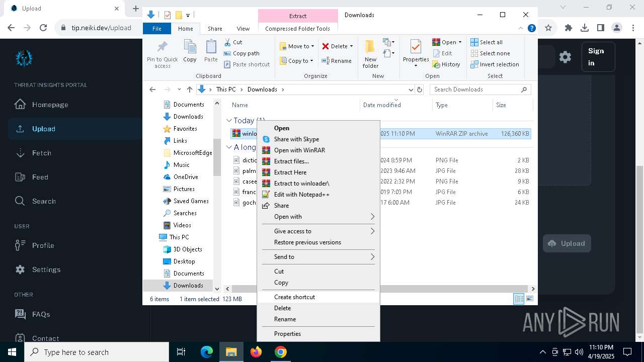The width and height of the screenshot is (644, 362).
Task: Choose Edit with Notepad++
Action: coord(318,195)
